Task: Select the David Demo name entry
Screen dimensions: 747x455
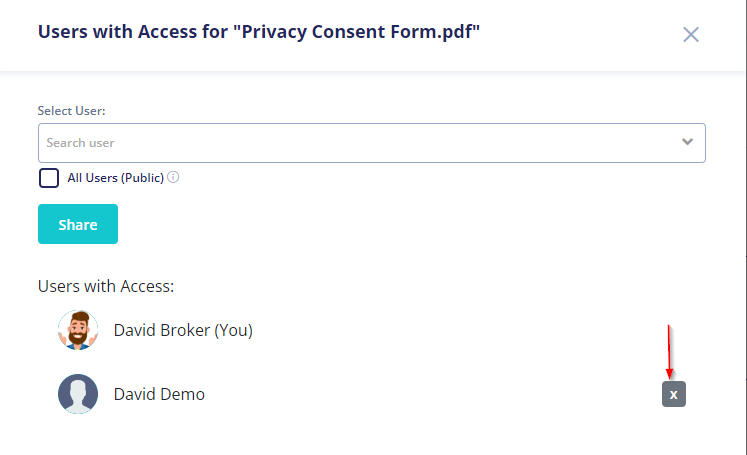Action: (159, 394)
